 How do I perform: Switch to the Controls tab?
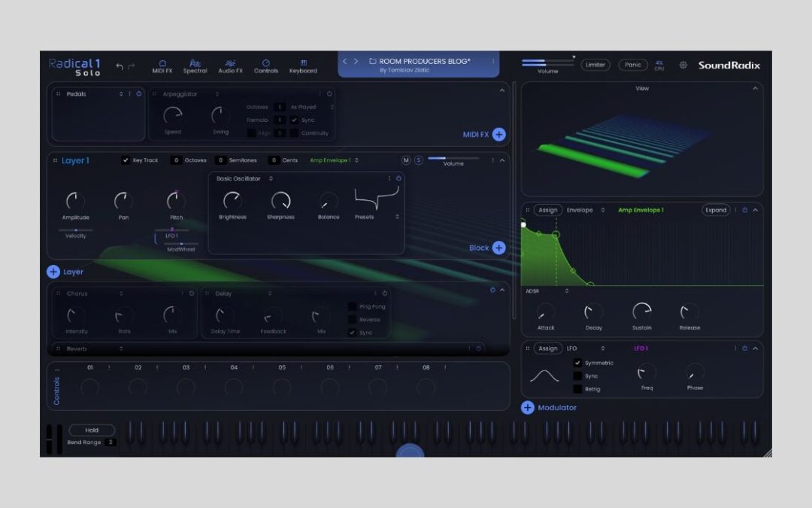click(x=265, y=66)
